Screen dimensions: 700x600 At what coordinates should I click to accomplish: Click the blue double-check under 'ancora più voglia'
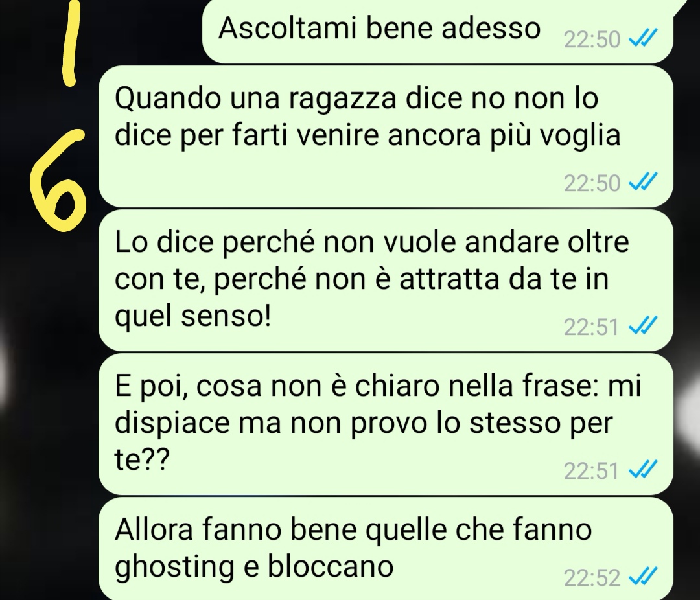(x=643, y=182)
